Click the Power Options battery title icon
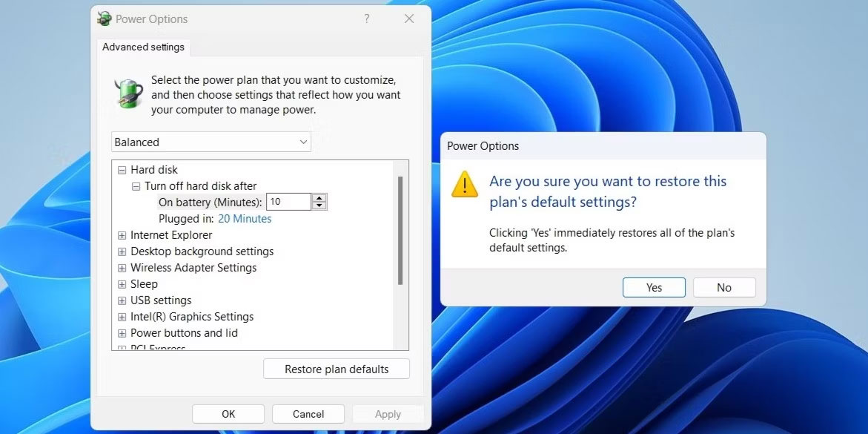 pos(104,19)
